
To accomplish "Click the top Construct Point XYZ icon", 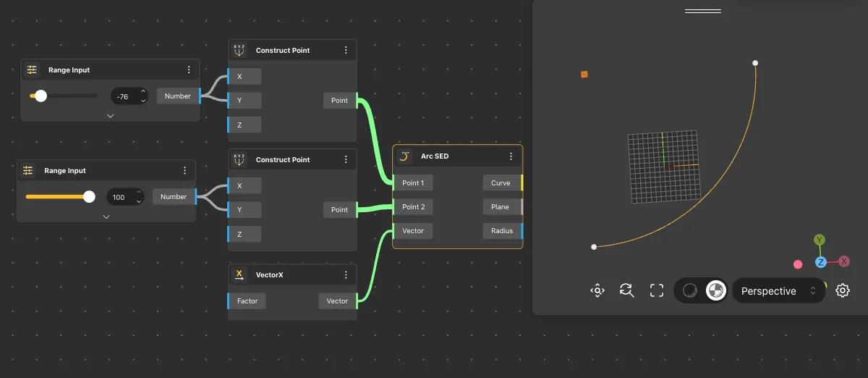I will point(239,51).
